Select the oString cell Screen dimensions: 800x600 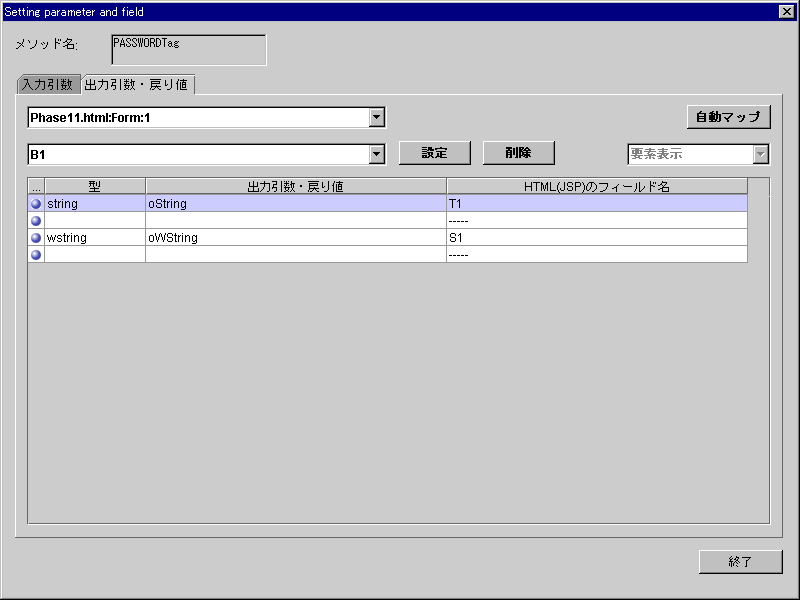pyautogui.click(x=295, y=203)
